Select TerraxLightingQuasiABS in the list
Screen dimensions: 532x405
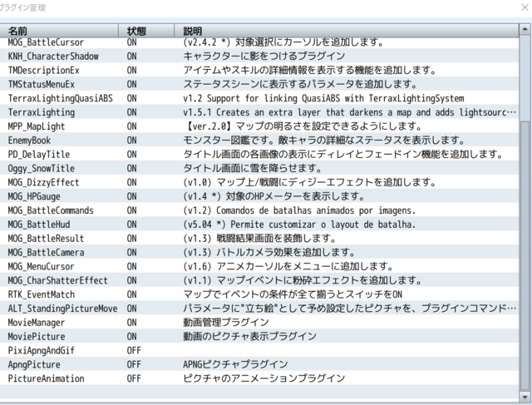(x=60, y=98)
